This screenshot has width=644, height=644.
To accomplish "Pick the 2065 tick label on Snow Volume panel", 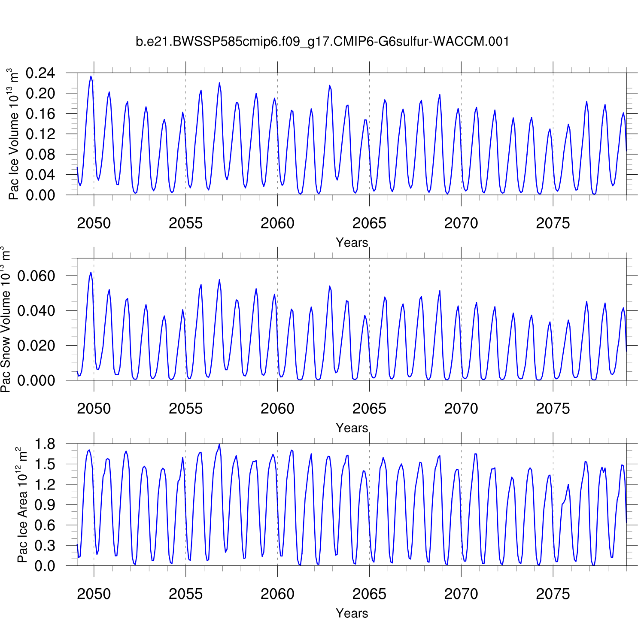I will point(369,409).
